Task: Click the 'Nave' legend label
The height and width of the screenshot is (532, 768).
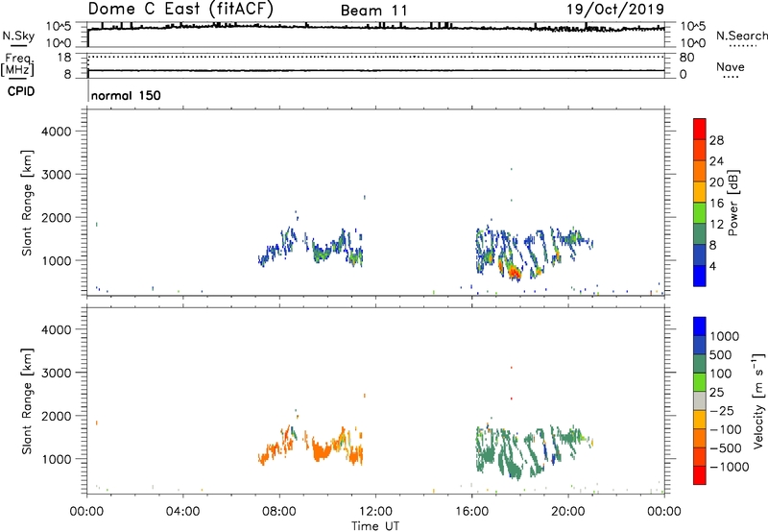Action: pos(731,66)
